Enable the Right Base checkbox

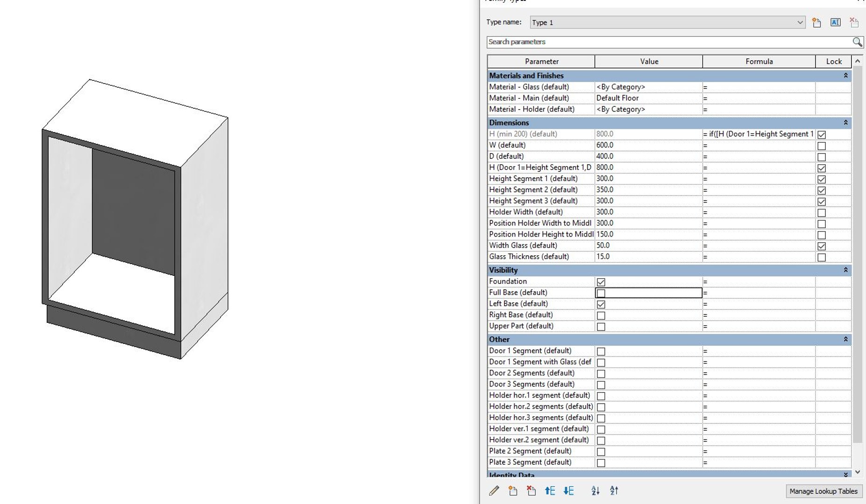pos(601,315)
